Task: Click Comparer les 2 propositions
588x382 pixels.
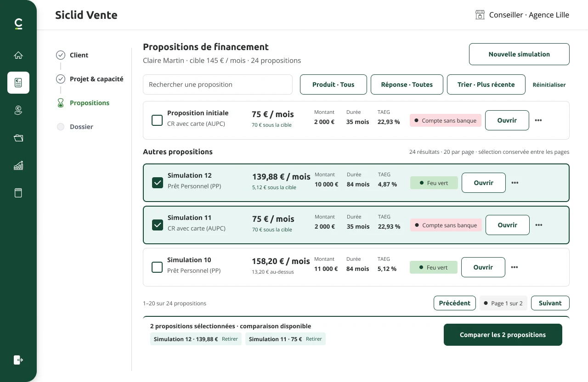Action: coord(503,335)
